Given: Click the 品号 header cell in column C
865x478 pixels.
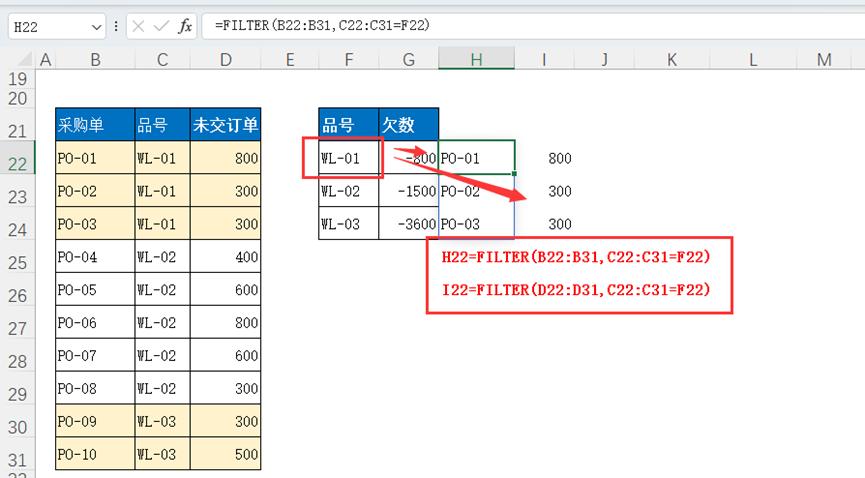Looking at the screenshot, I should (162, 125).
